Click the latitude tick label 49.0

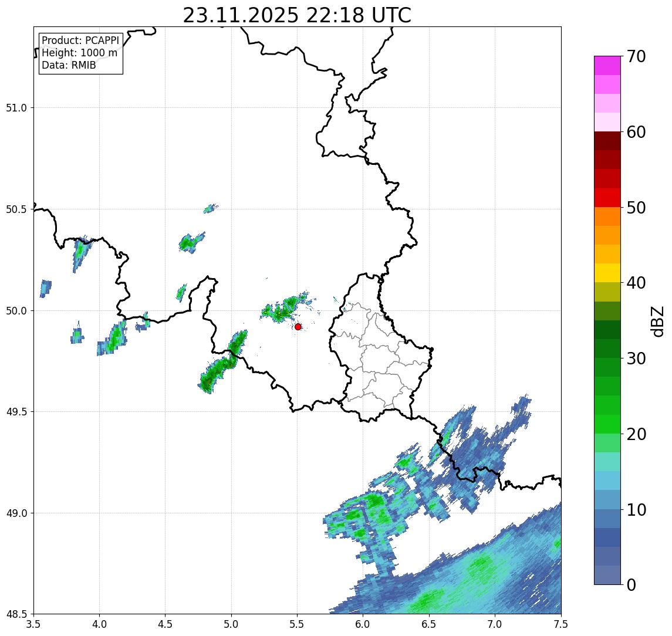pos(16,513)
